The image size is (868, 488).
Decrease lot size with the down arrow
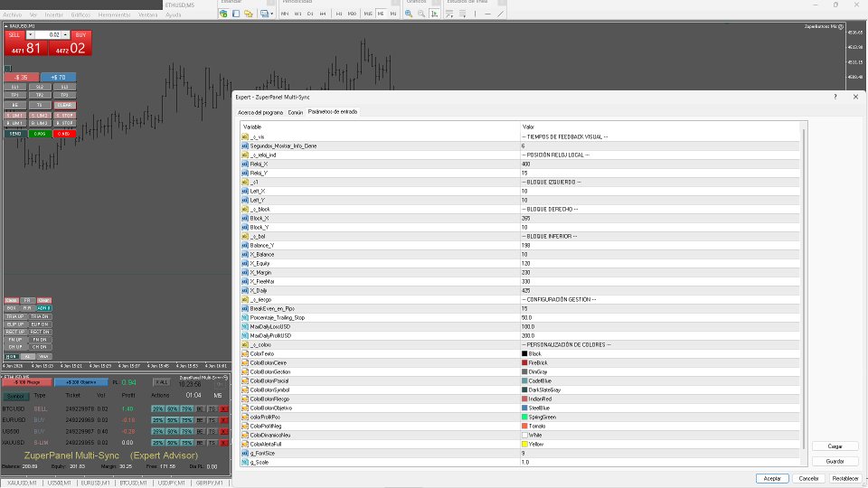[31, 35]
